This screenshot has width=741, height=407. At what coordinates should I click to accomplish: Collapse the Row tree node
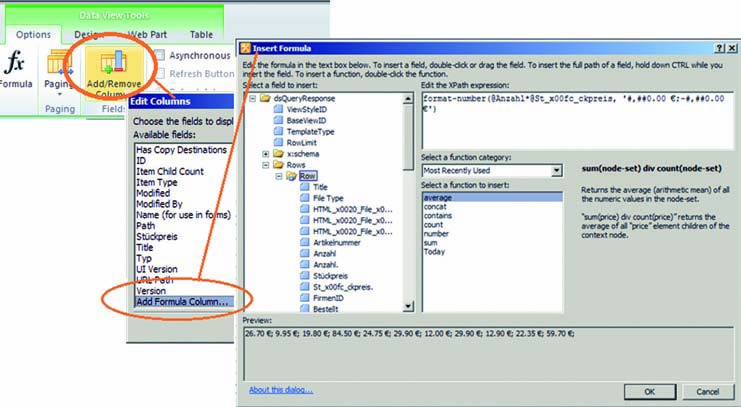tap(279, 176)
